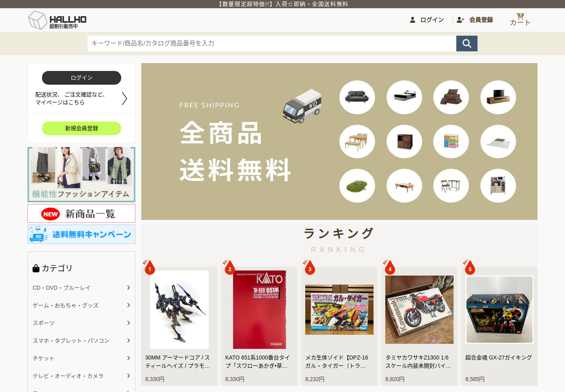
Task: Open the 送料無料キャンペーン banner
Action: pyautogui.click(x=82, y=234)
